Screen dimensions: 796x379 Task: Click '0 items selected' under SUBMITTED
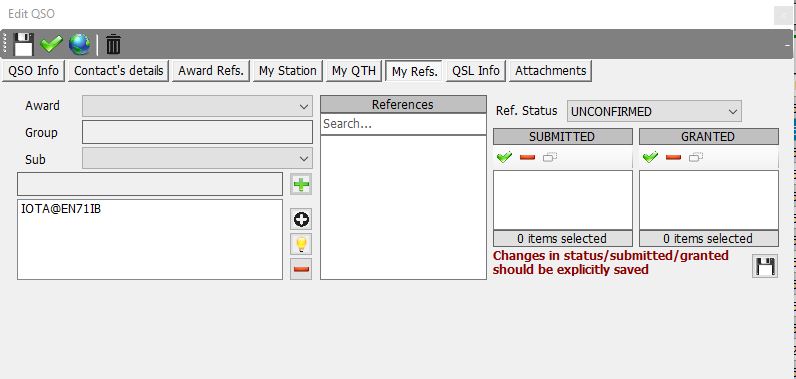click(562, 238)
